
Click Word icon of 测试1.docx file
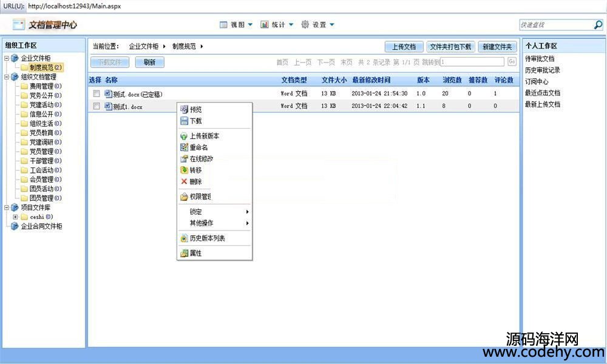108,106
